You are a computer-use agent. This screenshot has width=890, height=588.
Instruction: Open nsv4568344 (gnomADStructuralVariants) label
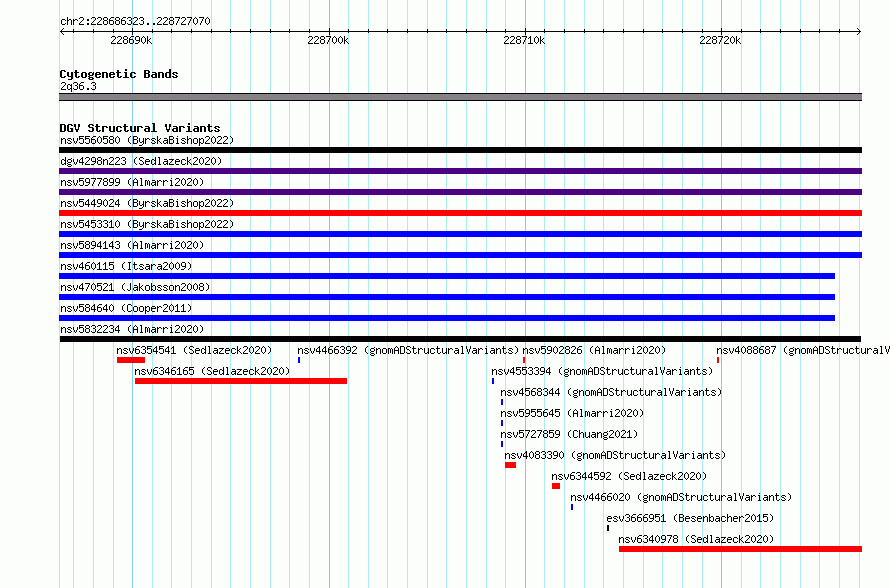click(611, 392)
